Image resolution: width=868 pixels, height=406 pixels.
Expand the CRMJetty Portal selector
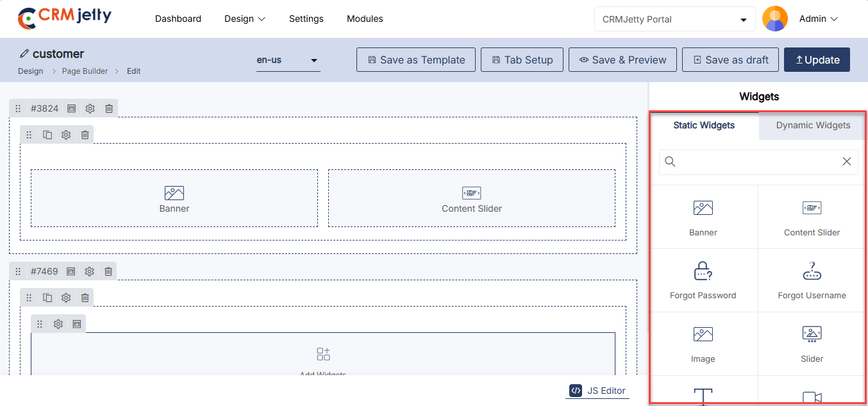[x=674, y=19]
